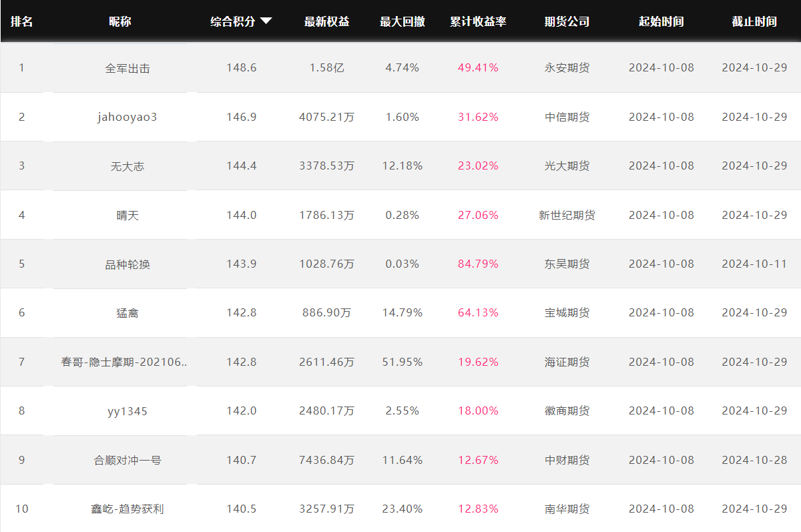
Task: Click the 永安期货 company cell
Action: [x=567, y=68]
